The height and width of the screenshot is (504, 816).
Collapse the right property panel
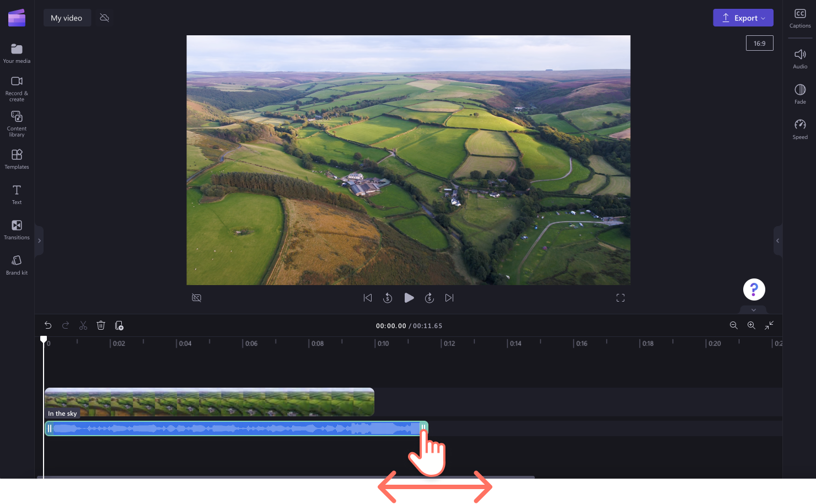778,241
